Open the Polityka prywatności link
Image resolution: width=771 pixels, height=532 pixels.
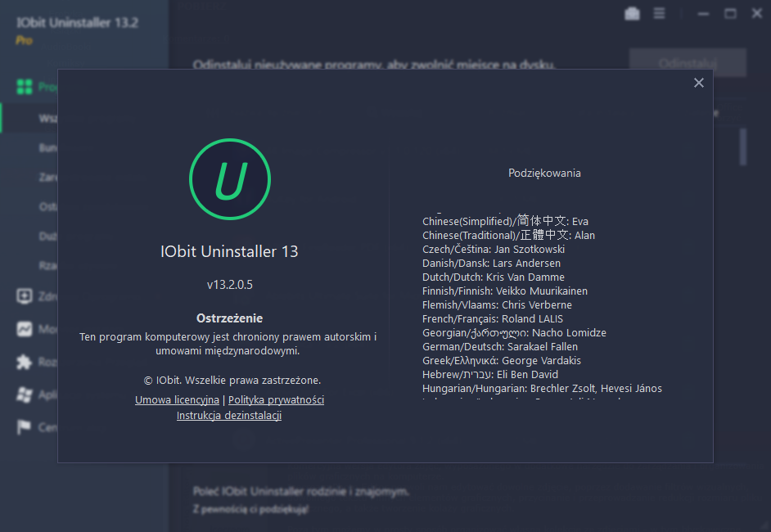pos(276,399)
